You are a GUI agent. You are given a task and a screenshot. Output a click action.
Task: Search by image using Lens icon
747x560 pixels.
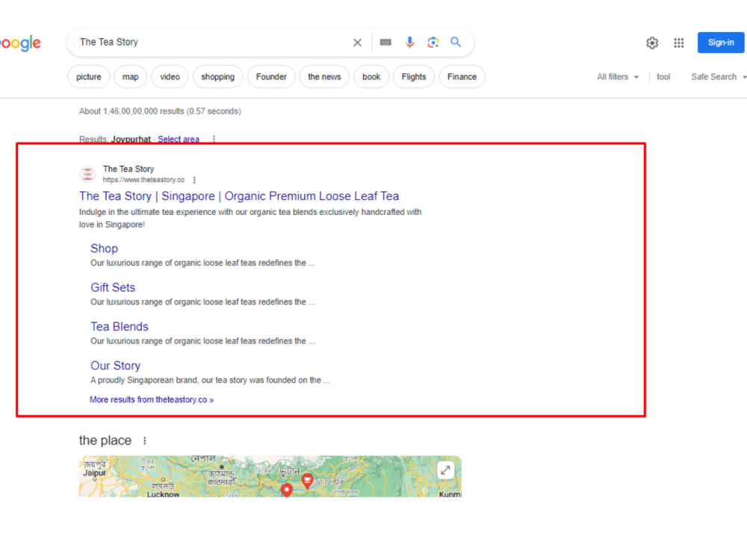click(433, 43)
